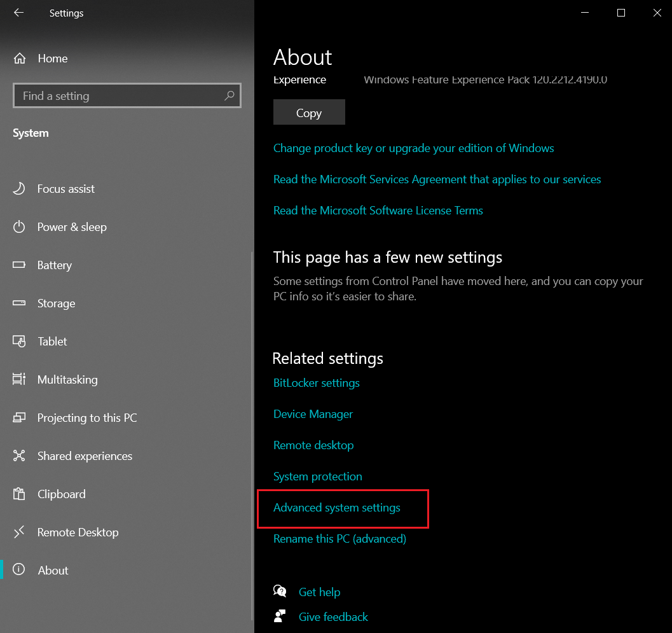Screen dimensions: 672x633
Task: Open Advanced system settings
Action: click(x=336, y=508)
